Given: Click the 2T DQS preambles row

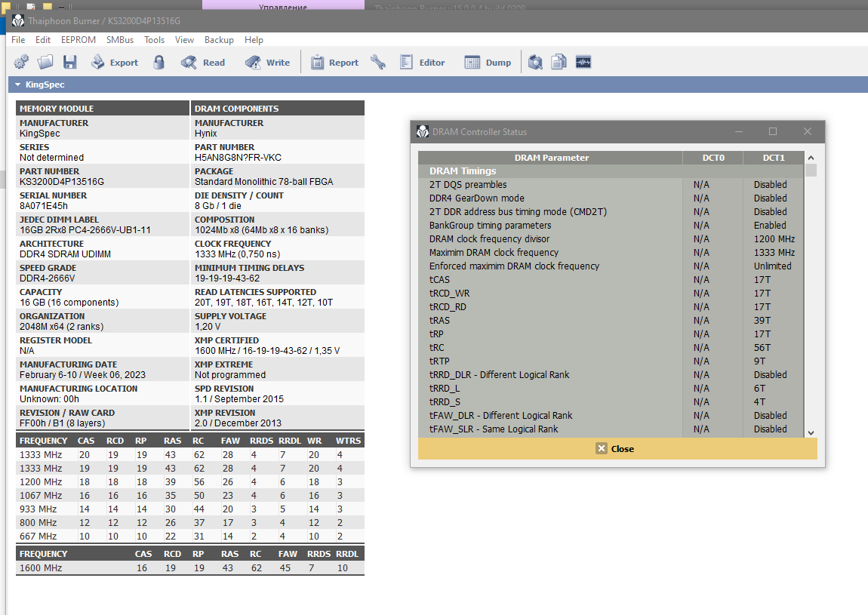Looking at the screenshot, I should tap(611, 184).
